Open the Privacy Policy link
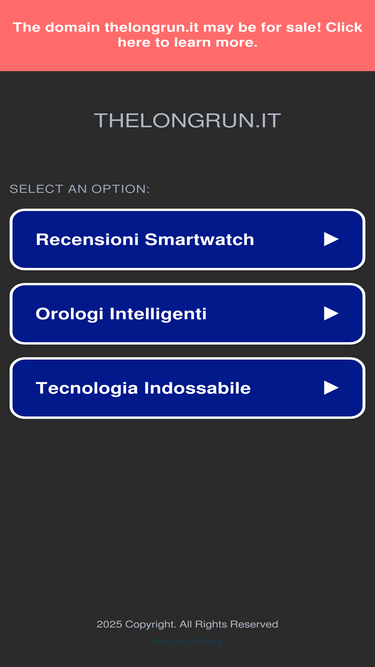 point(188,641)
